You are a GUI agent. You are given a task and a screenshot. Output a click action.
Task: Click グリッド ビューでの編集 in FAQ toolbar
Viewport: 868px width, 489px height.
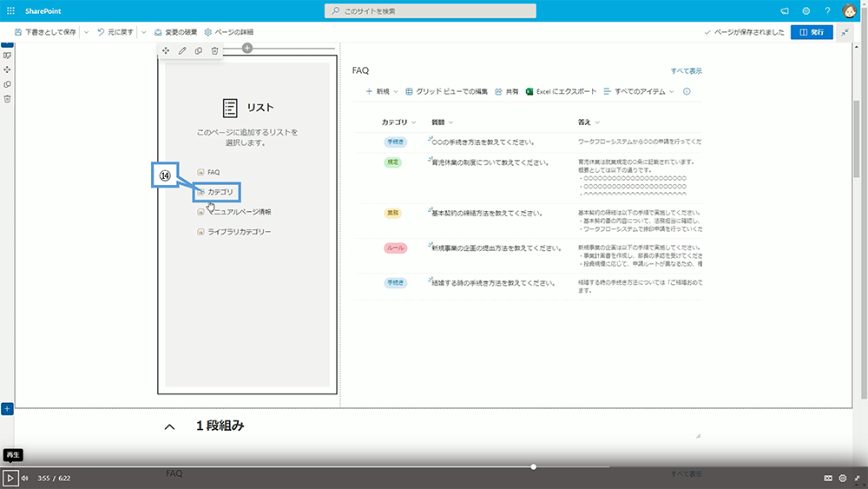[446, 91]
